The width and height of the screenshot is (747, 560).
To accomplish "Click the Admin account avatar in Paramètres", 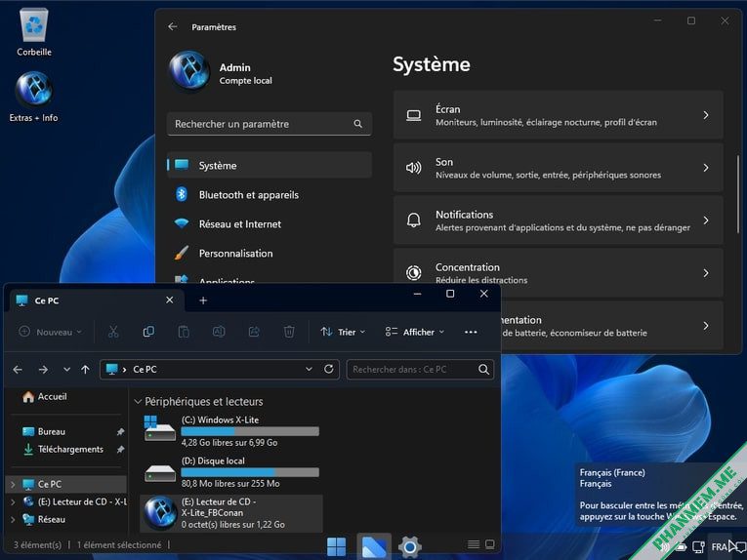I will click(x=189, y=71).
